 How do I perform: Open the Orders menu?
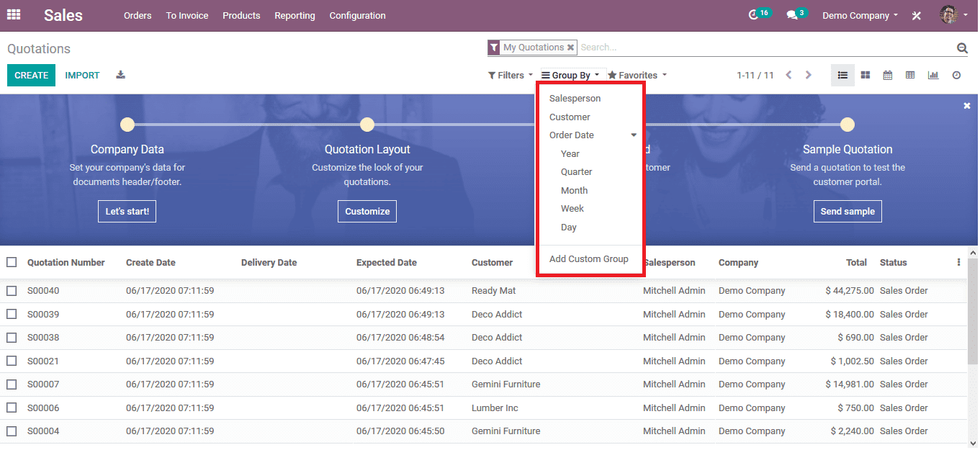(138, 15)
